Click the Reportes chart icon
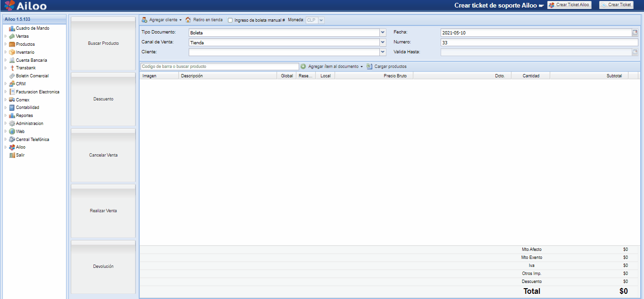Viewport: 644px width, 299px height. [12, 116]
